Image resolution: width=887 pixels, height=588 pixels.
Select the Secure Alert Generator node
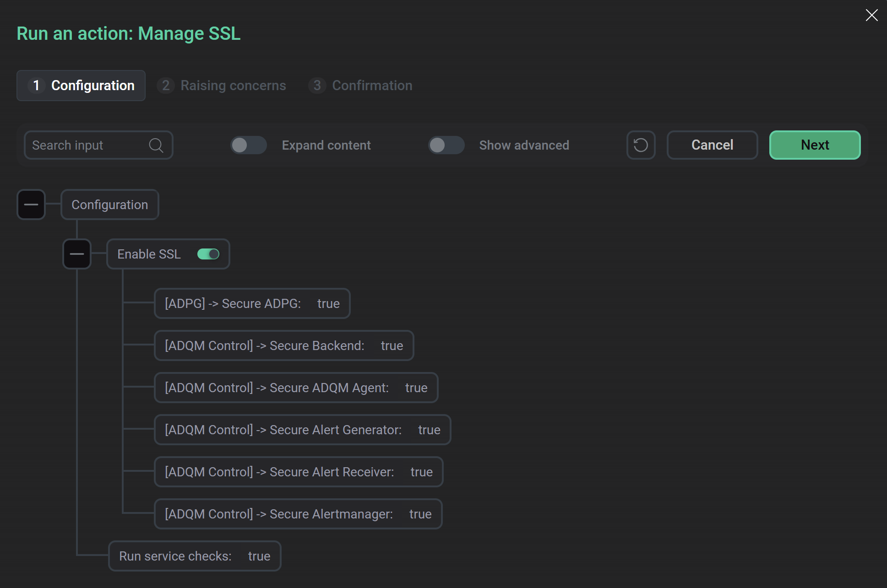click(x=302, y=430)
